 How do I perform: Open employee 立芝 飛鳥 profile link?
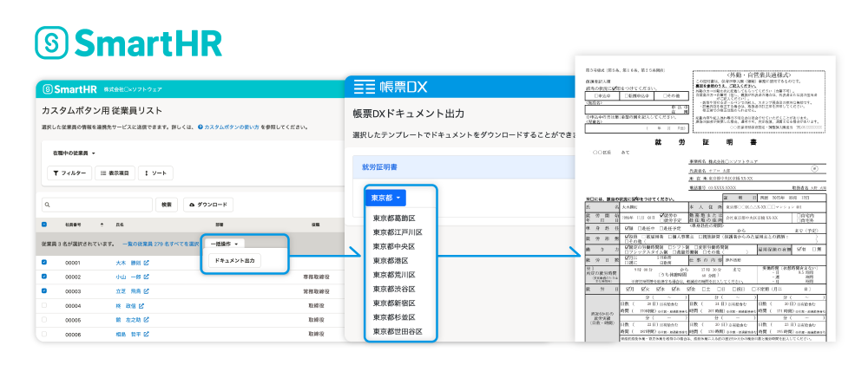128,291
